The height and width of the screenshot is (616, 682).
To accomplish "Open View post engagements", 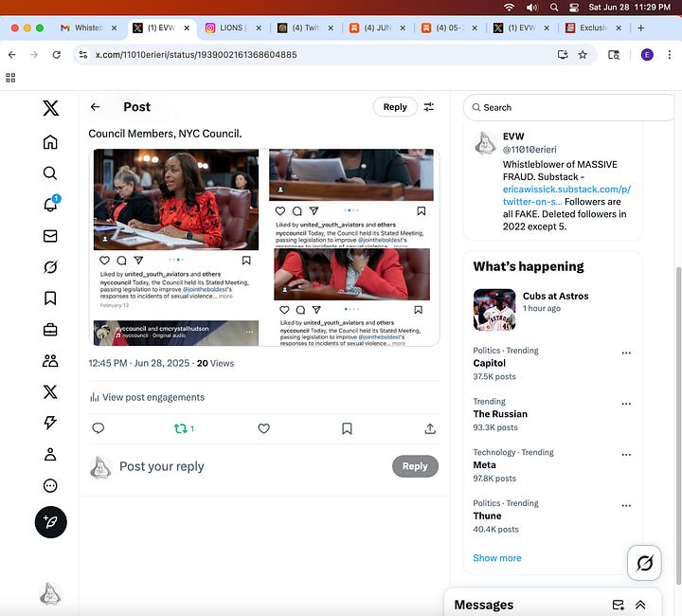I will click(147, 397).
